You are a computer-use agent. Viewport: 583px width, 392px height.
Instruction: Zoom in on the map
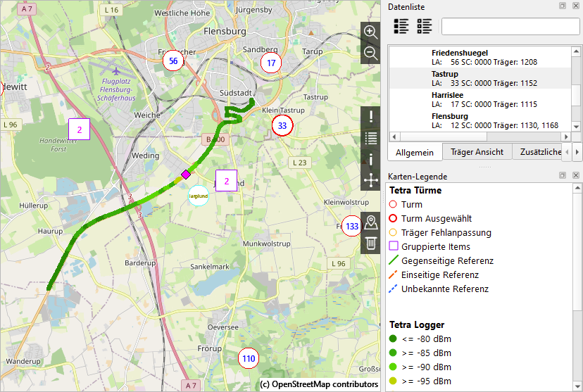click(370, 32)
